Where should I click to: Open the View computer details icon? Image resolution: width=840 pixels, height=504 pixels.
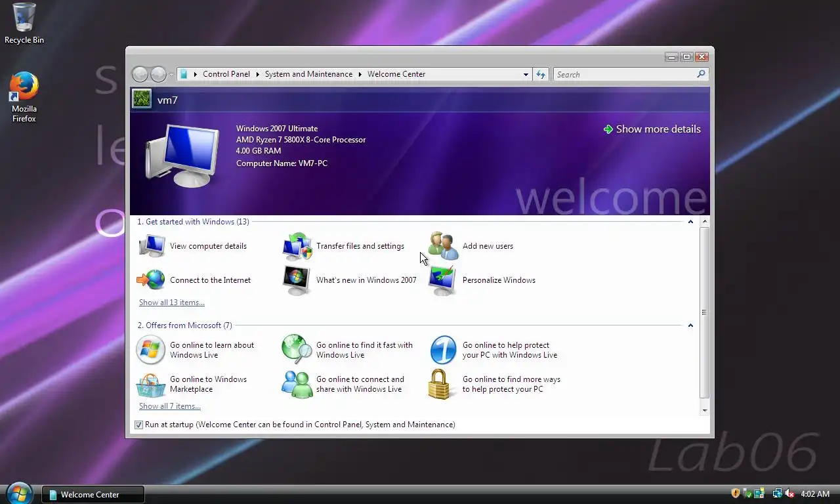(152, 246)
